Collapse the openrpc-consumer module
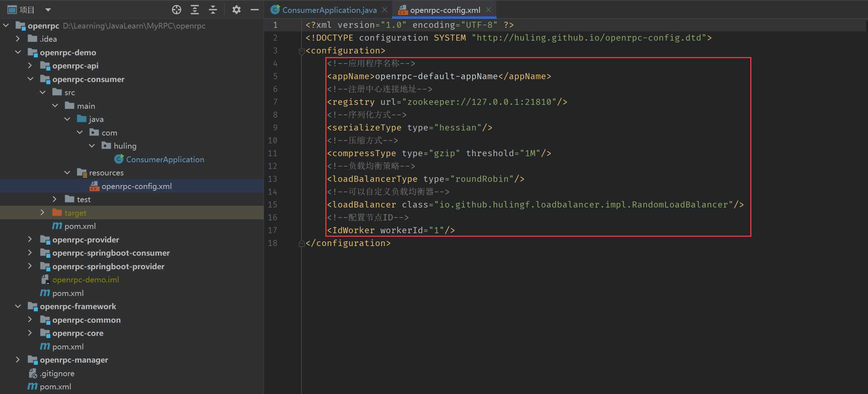 pyautogui.click(x=30, y=79)
